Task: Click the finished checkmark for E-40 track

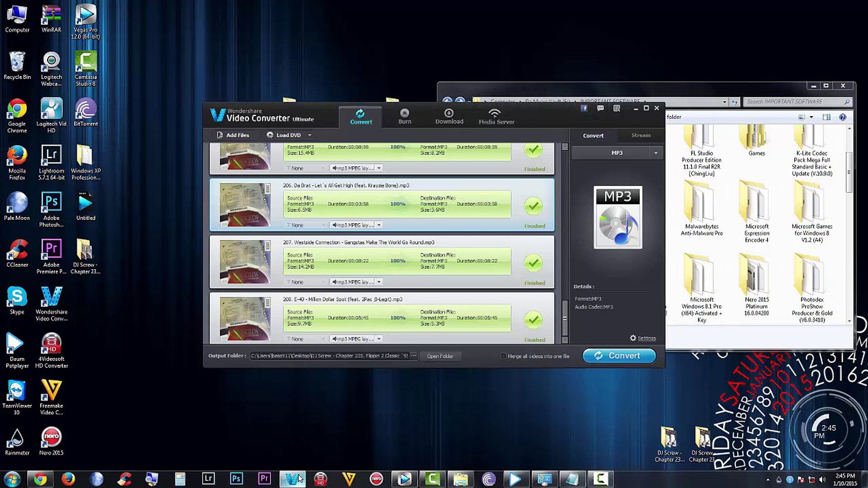Action: pyautogui.click(x=533, y=320)
